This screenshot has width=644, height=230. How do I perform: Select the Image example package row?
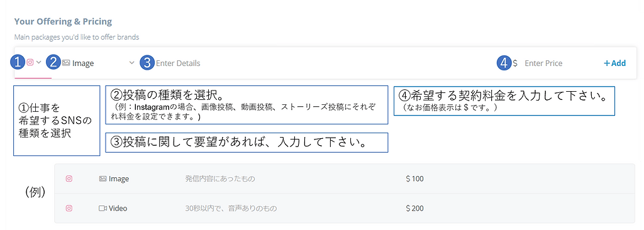345,178
